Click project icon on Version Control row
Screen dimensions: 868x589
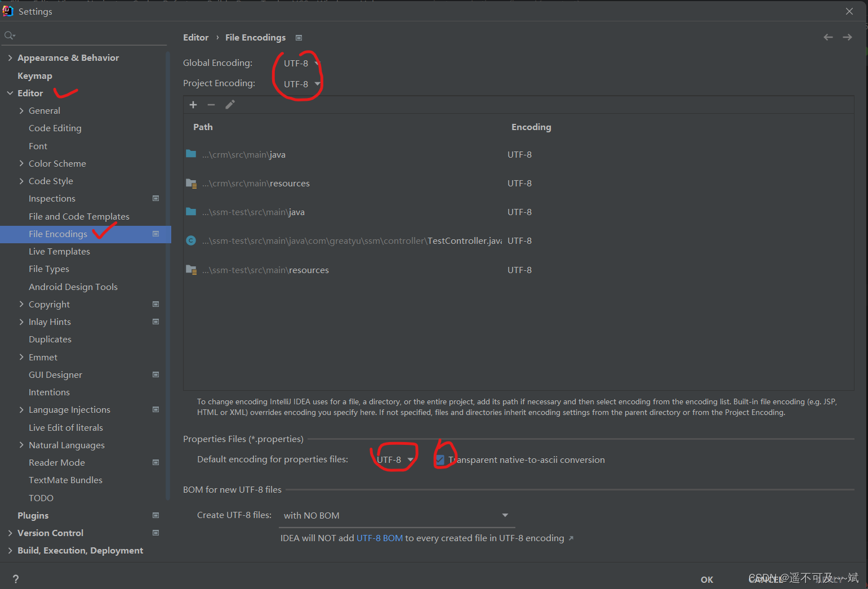156,533
